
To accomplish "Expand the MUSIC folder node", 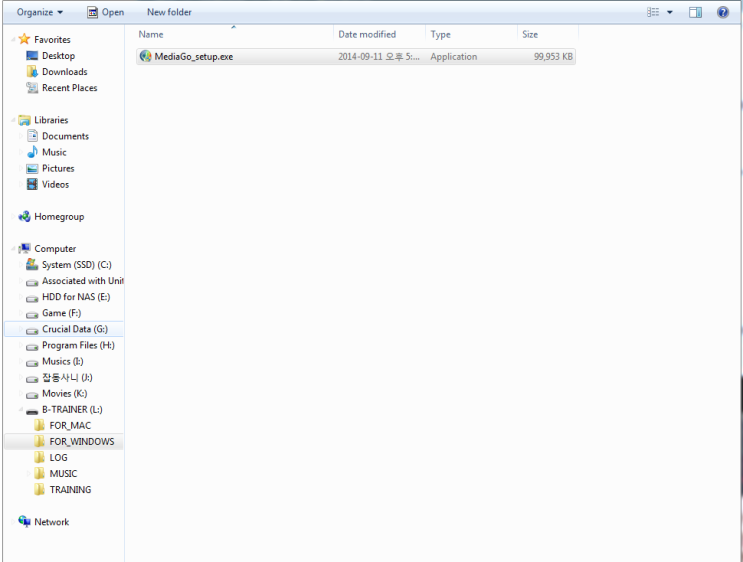I will click(28, 474).
